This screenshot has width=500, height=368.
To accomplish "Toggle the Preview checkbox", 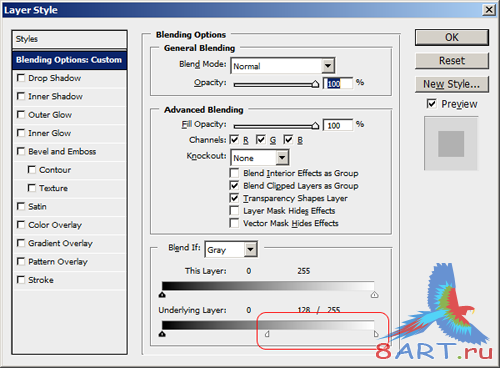I will (x=431, y=104).
